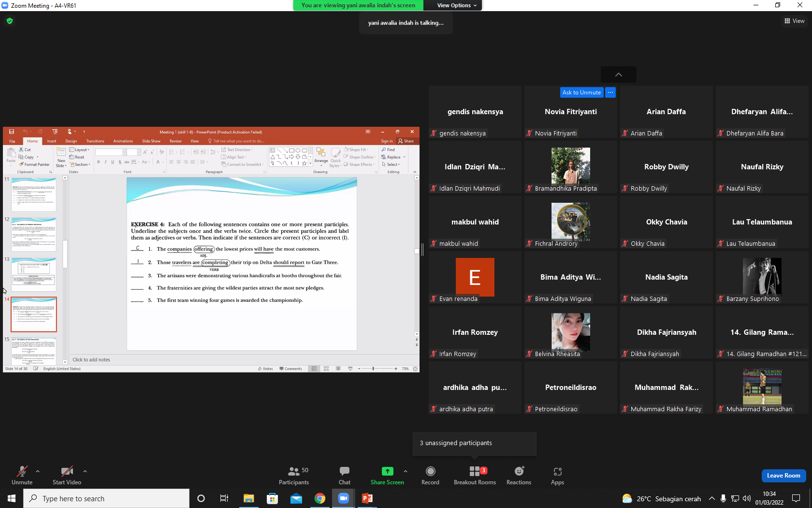812x508 pixels.
Task: Unmute the microphone
Action: click(x=22, y=475)
